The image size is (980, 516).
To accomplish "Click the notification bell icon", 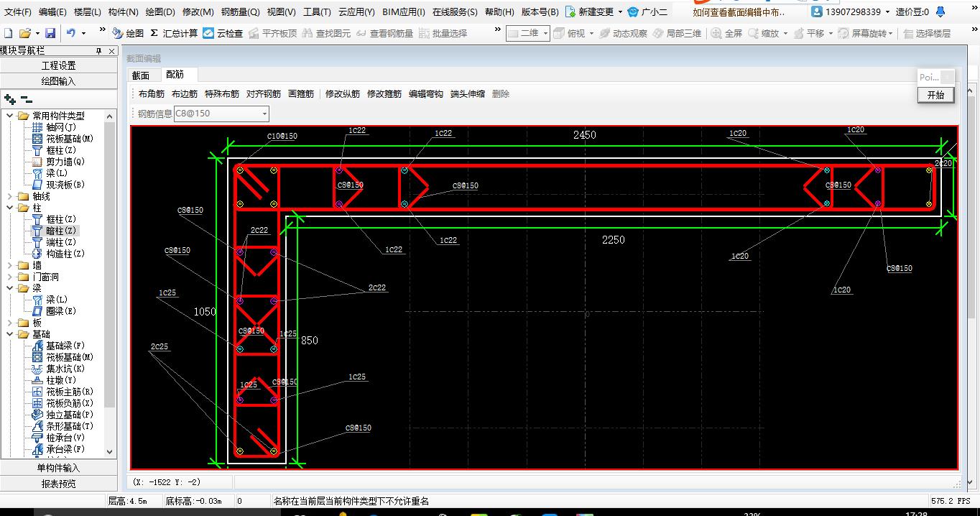I will (x=940, y=11).
